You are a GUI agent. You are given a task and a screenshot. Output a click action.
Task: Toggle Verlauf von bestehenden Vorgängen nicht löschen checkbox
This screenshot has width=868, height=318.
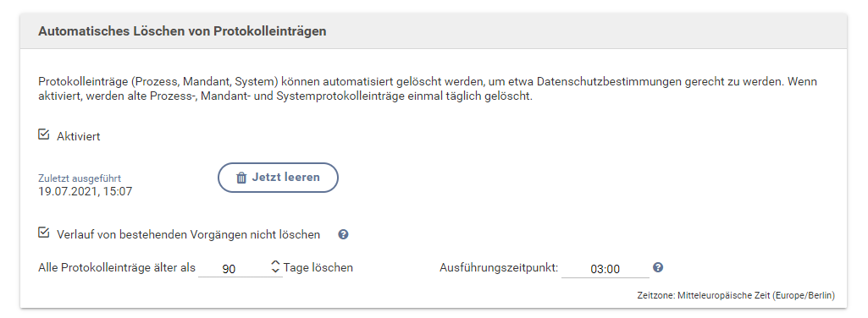44,233
